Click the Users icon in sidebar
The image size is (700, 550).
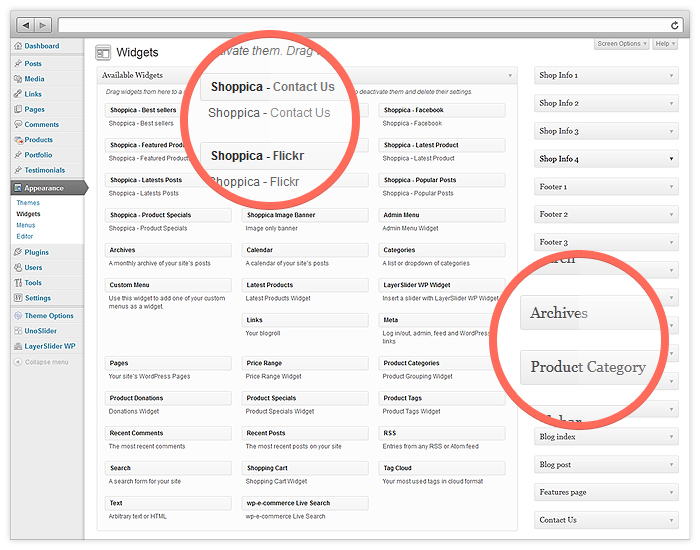[x=18, y=267]
